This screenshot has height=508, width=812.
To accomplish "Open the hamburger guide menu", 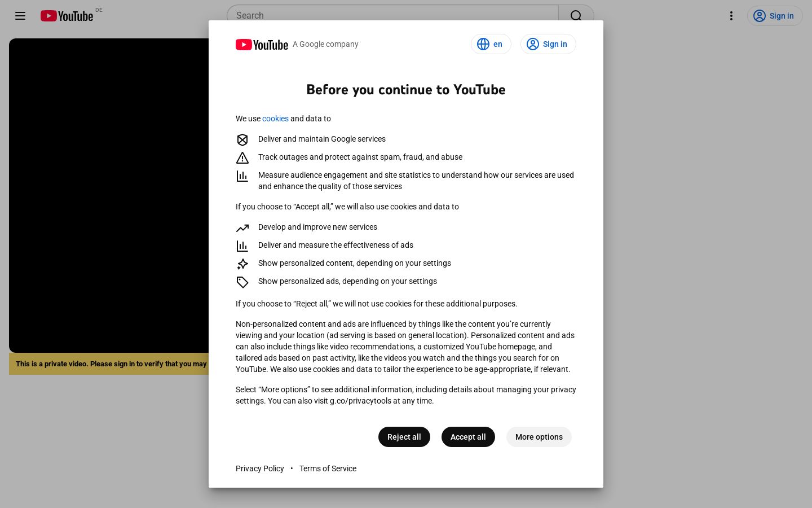I will pos(20,16).
